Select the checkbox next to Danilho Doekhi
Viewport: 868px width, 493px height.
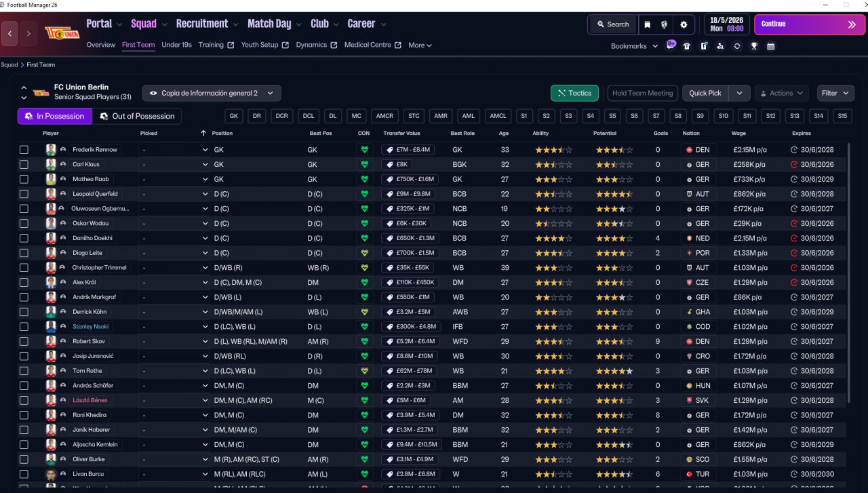[24, 238]
